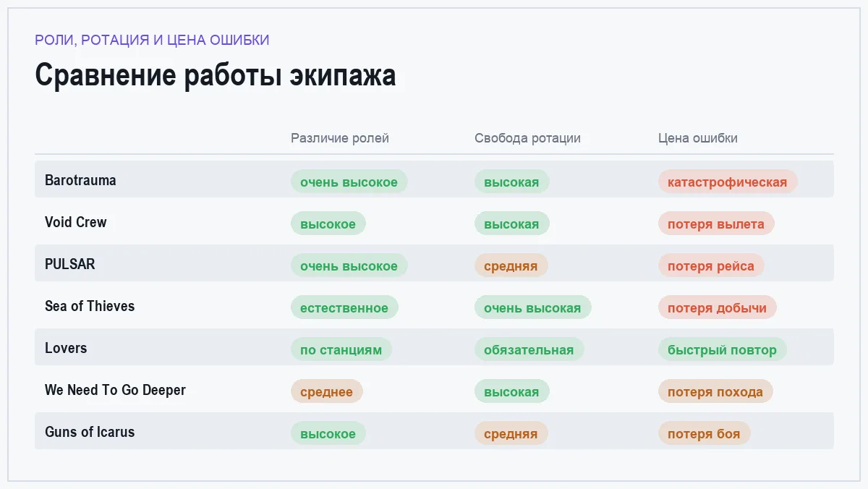
Task: Select the Void Crew row name
Action: click(x=75, y=222)
